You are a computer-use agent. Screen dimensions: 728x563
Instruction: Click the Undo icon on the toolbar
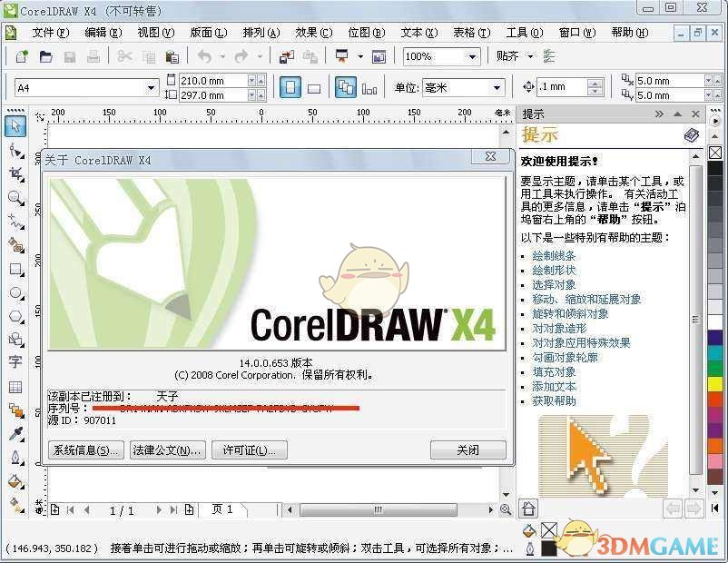(206, 54)
